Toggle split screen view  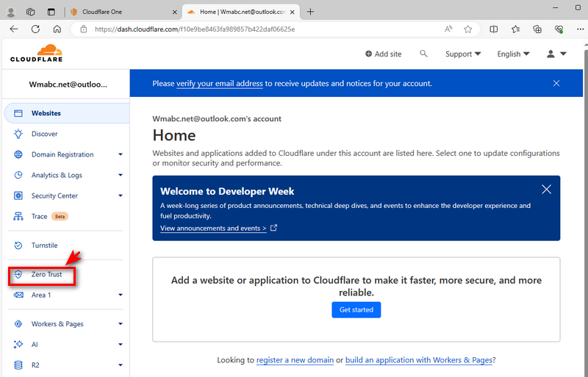494,29
